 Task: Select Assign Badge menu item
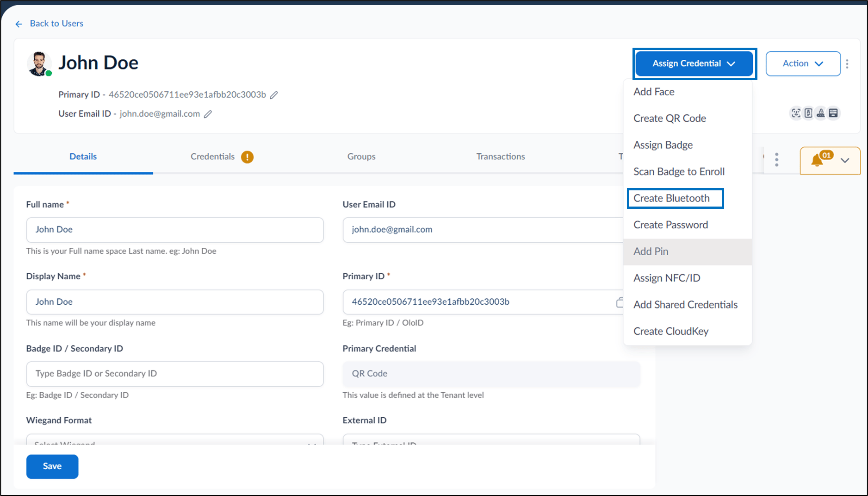[688, 145]
